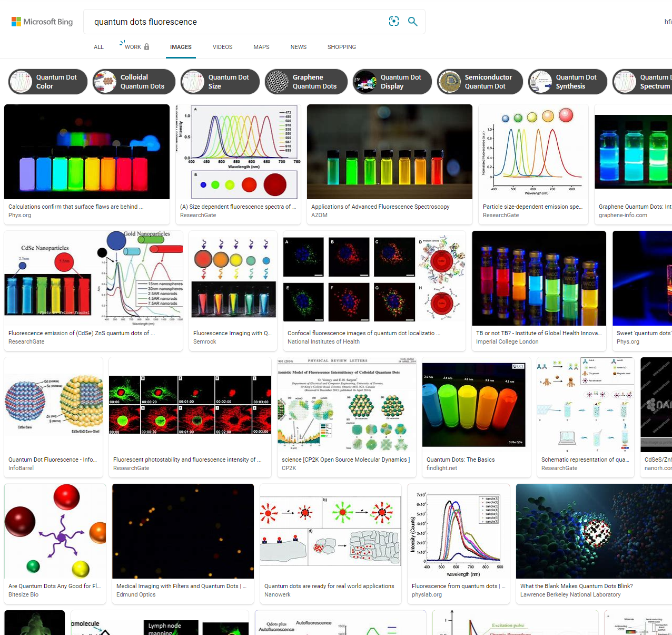Go to the NEWS tab
This screenshot has height=635, width=672.
point(299,47)
